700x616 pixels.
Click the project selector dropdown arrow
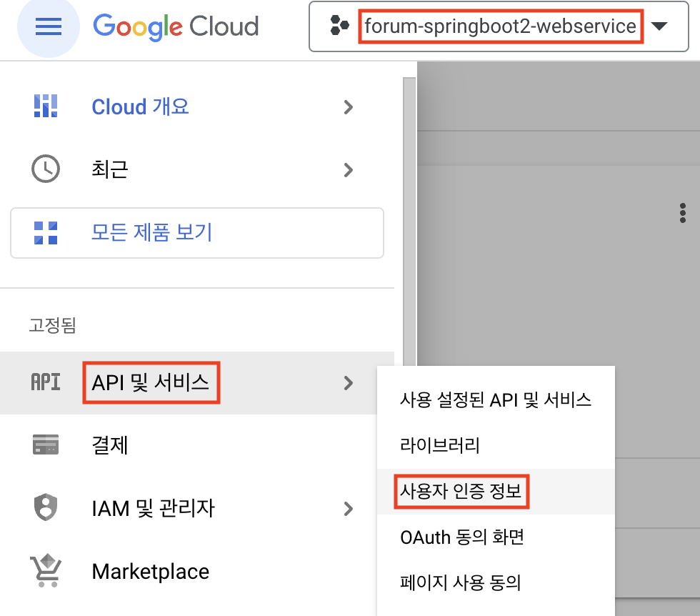(659, 26)
